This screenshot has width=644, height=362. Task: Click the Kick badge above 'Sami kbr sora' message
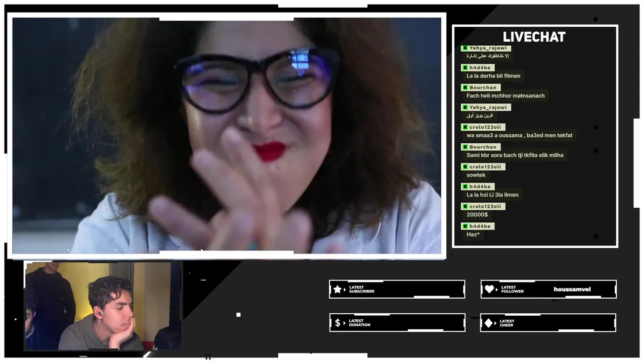[465, 147]
